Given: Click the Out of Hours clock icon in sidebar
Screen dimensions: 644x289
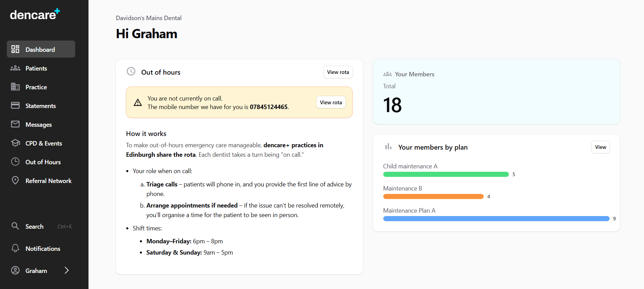Looking at the screenshot, I should 15,162.
